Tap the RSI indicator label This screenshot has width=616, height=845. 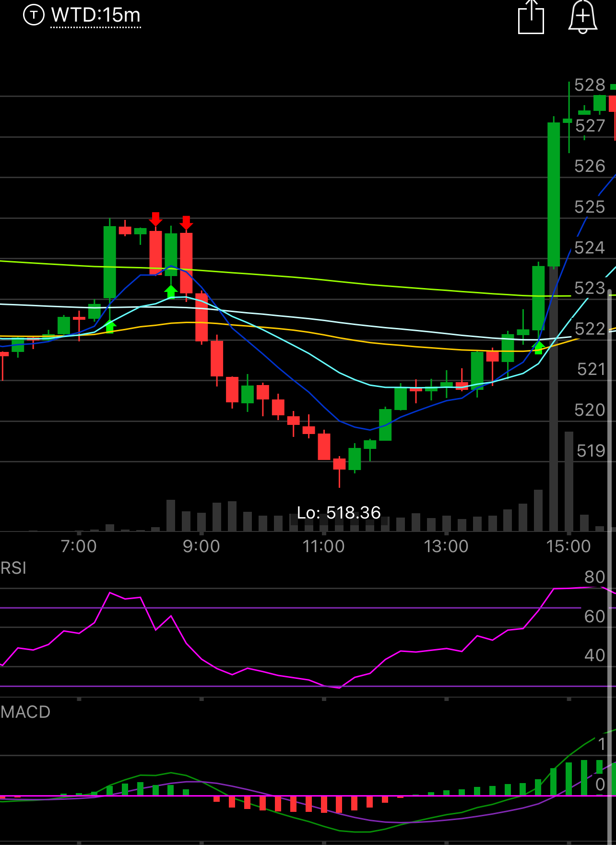pos(13,568)
